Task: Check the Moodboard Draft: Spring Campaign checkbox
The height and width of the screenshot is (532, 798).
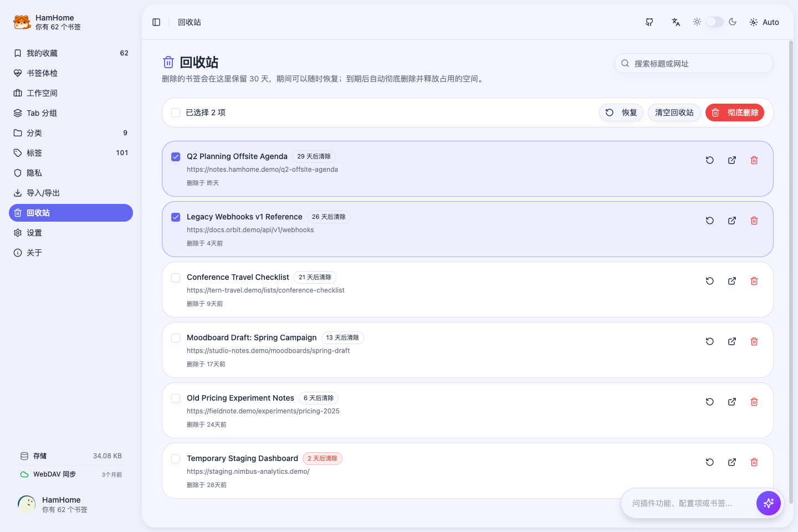Action: pyautogui.click(x=176, y=338)
